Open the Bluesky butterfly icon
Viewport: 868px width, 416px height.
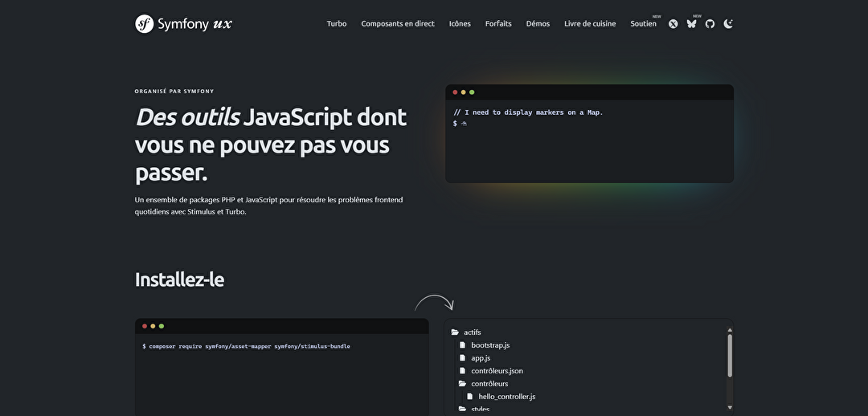click(x=691, y=24)
